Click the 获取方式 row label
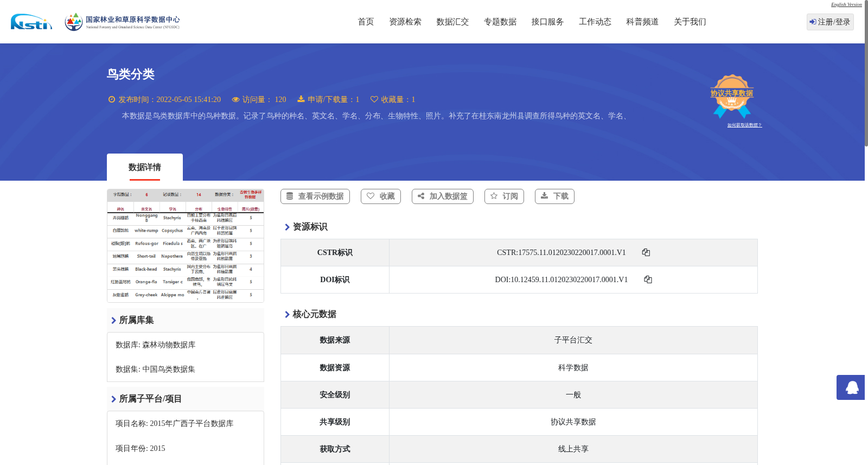This screenshot has width=868, height=465. click(335, 449)
